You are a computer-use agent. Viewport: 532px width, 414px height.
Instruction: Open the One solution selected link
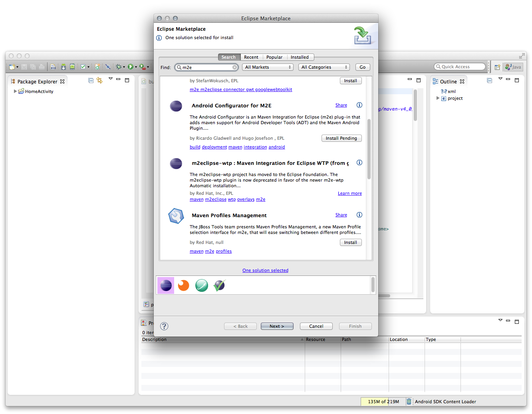pyautogui.click(x=265, y=270)
